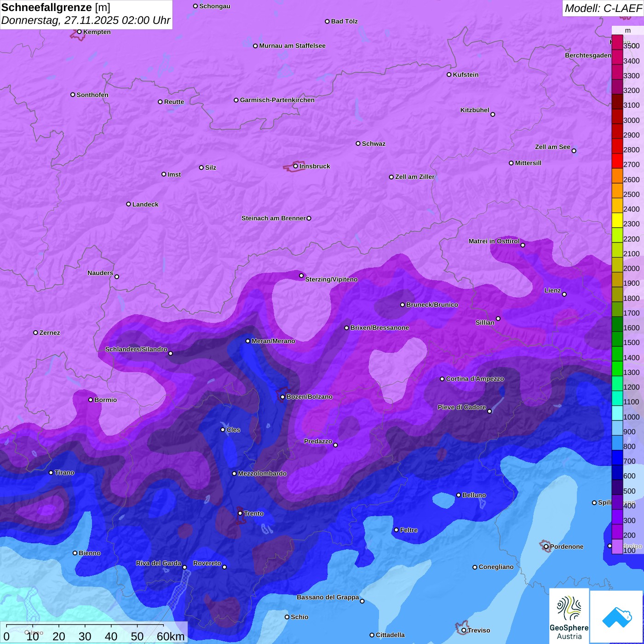This screenshot has height=644, width=644.
Task: Click the green 1500 m legend swatch
Action: [x=617, y=339]
